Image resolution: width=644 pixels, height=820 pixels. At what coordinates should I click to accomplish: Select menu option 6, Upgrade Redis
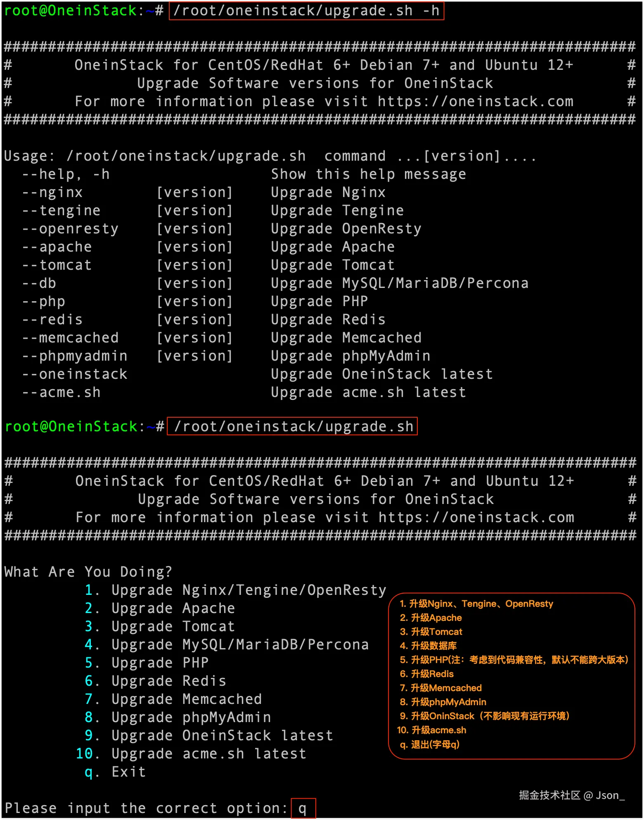(x=168, y=681)
